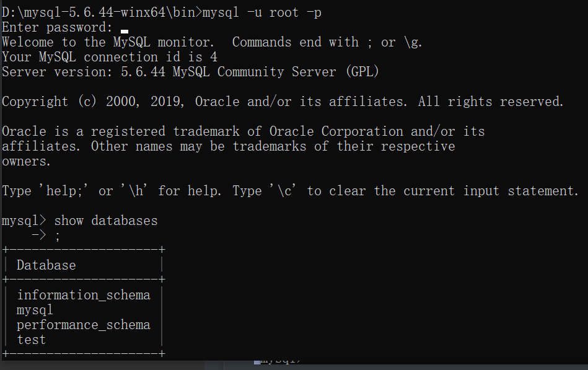The height and width of the screenshot is (370, 588).
Task: Click the 'information_schema' database row
Action: pyautogui.click(x=84, y=296)
